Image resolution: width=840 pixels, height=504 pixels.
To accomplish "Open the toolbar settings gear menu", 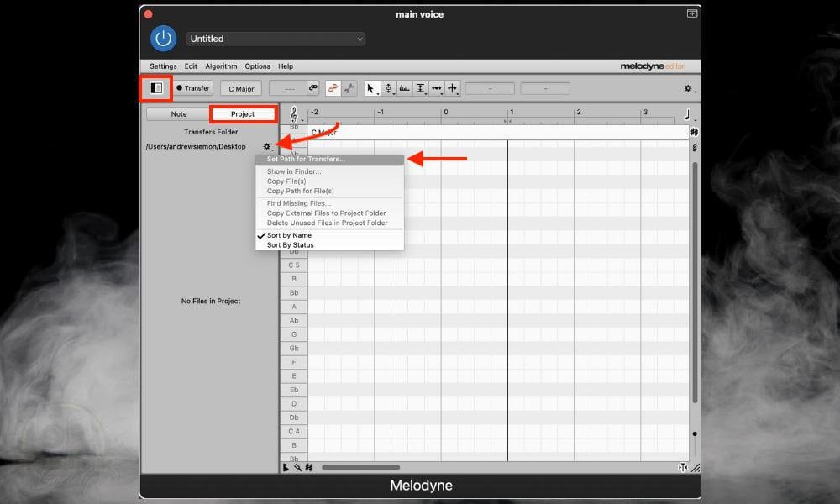I will (x=689, y=88).
